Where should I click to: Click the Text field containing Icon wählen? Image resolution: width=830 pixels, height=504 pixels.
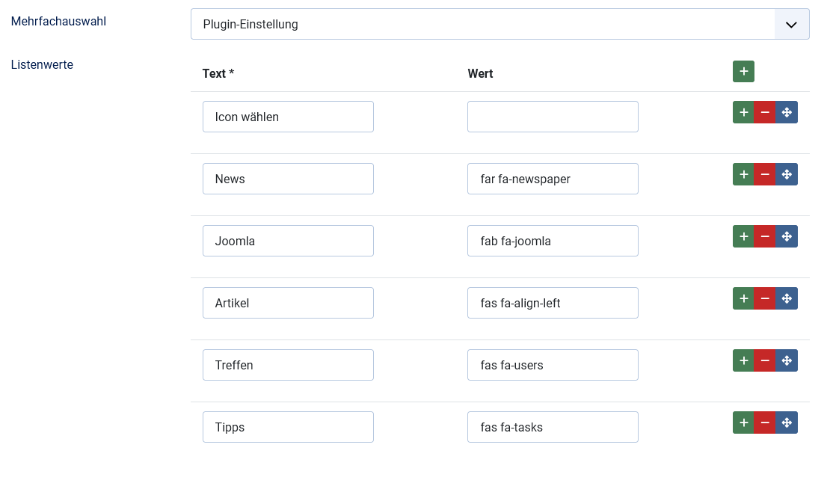point(288,117)
